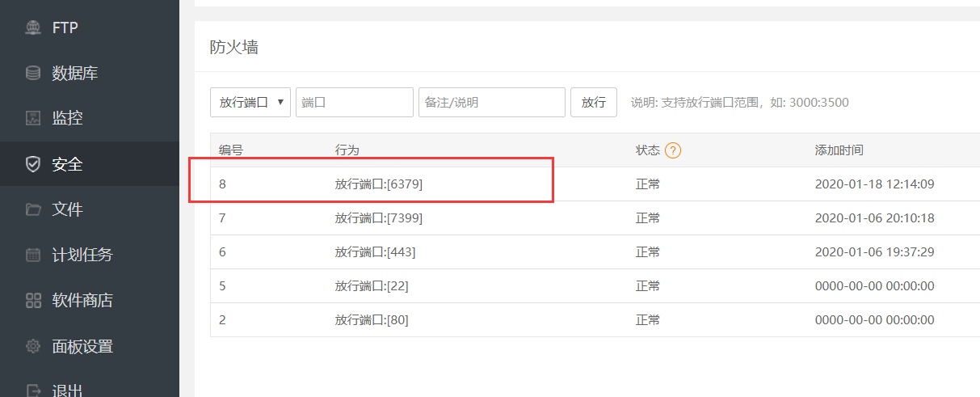Open the 放行端口 rule type dropdown
Viewport: 980px width, 397px height.
(x=250, y=103)
